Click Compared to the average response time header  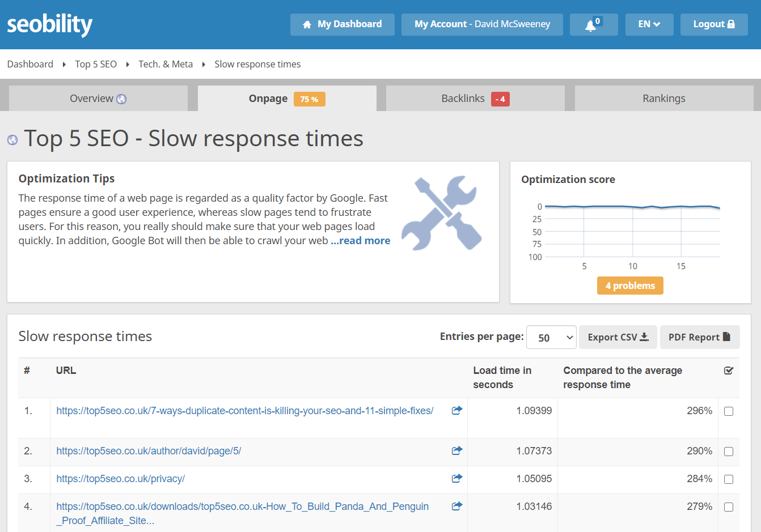click(x=623, y=377)
